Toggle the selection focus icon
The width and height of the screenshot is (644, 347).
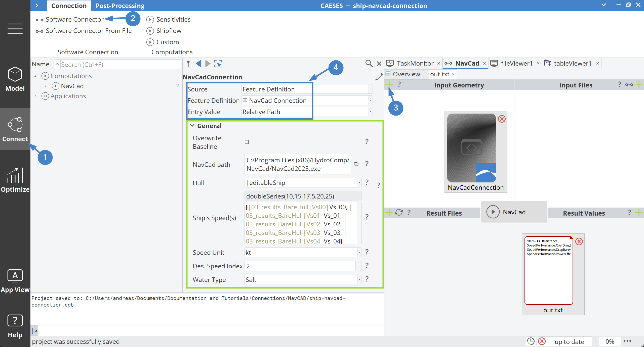218,64
